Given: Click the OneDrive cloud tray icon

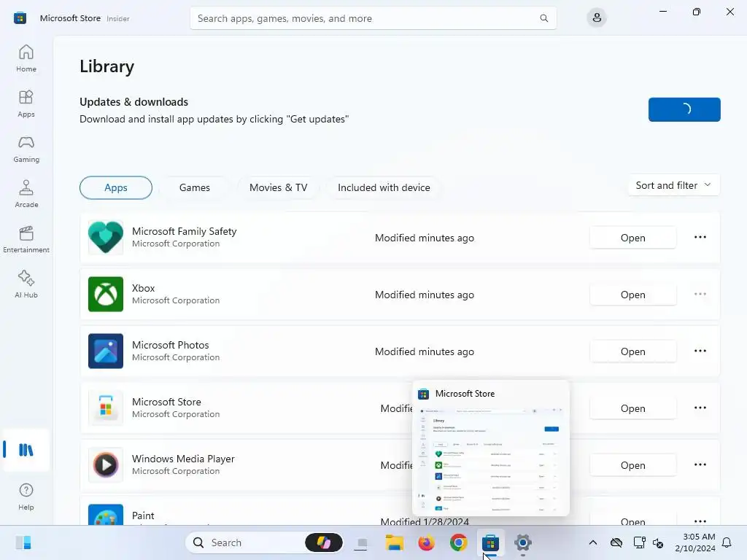Looking at the screenshot, I should (616, 542).
